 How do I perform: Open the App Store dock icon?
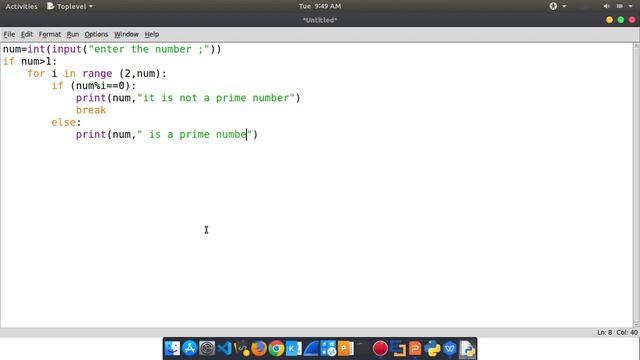tap(190, 349)
